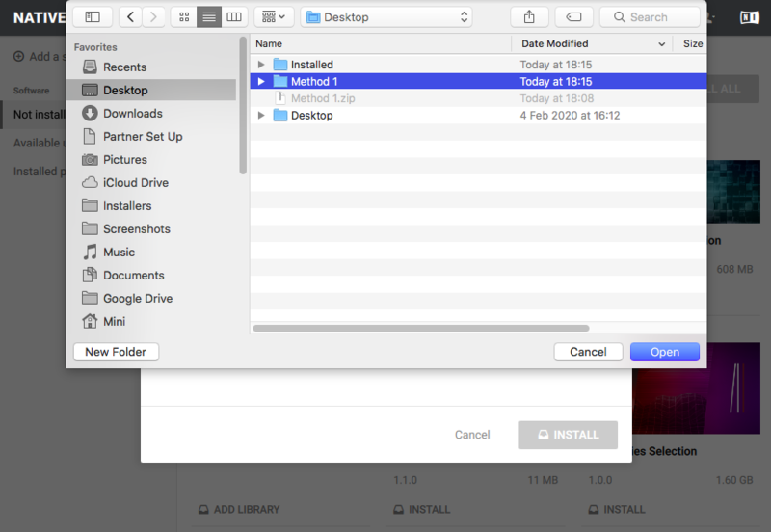Click Add a serial in Native Access
Image resolution: width=771 pixels, height=532 pixels.
click(x=40, y=57)
